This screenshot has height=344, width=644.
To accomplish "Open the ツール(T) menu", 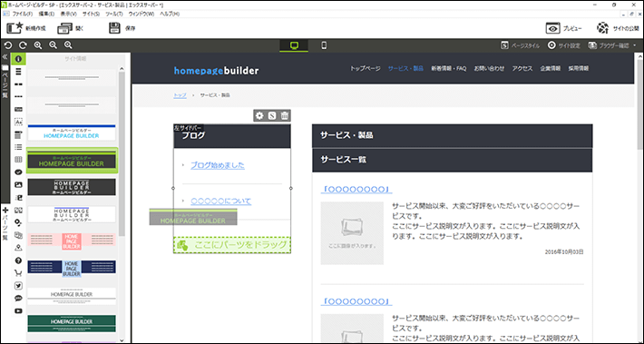I will (x=114, y=14).
